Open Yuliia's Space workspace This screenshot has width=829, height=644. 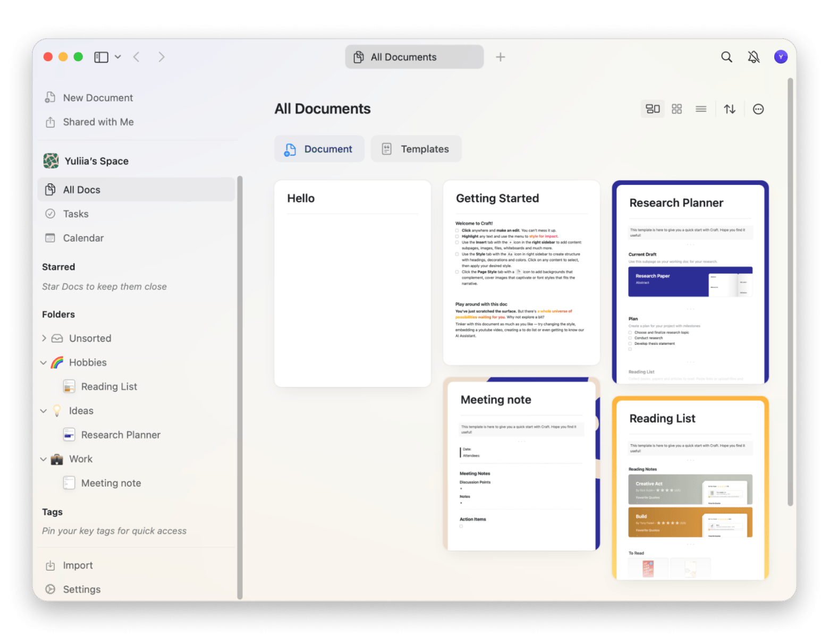[86, 161]
